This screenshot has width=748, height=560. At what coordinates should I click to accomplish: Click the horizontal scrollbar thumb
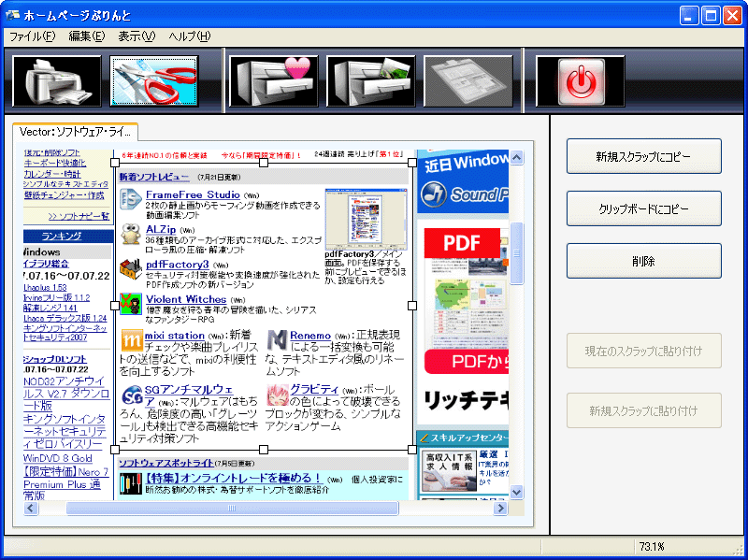point(232,508)
